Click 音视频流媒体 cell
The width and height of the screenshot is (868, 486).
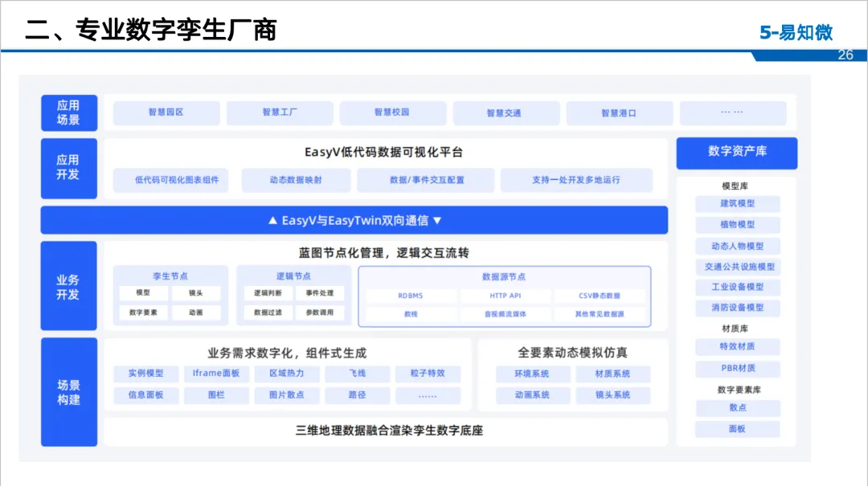click(506, 314)
